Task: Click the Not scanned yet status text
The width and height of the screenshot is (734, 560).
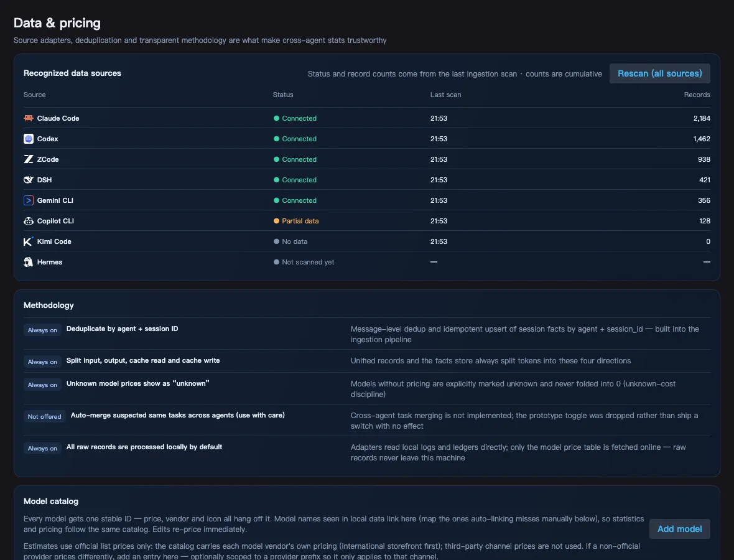Action: (x=308, y=262)
